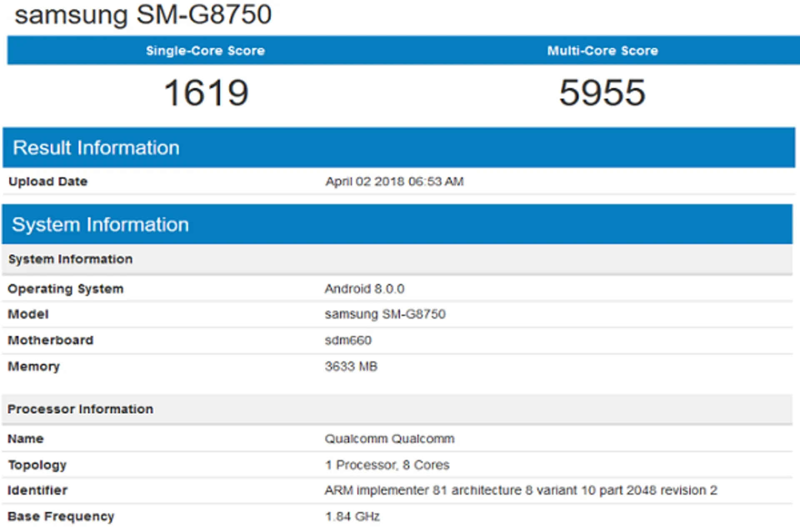
Task: Click the Qualcomm Qualcomm processor name
Action: (389, 439)
